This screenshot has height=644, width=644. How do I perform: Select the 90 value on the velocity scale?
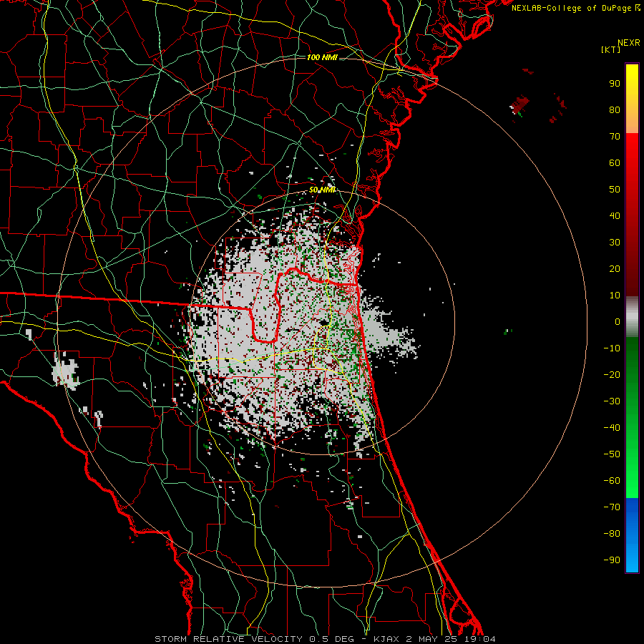click(x=615, y=83)
